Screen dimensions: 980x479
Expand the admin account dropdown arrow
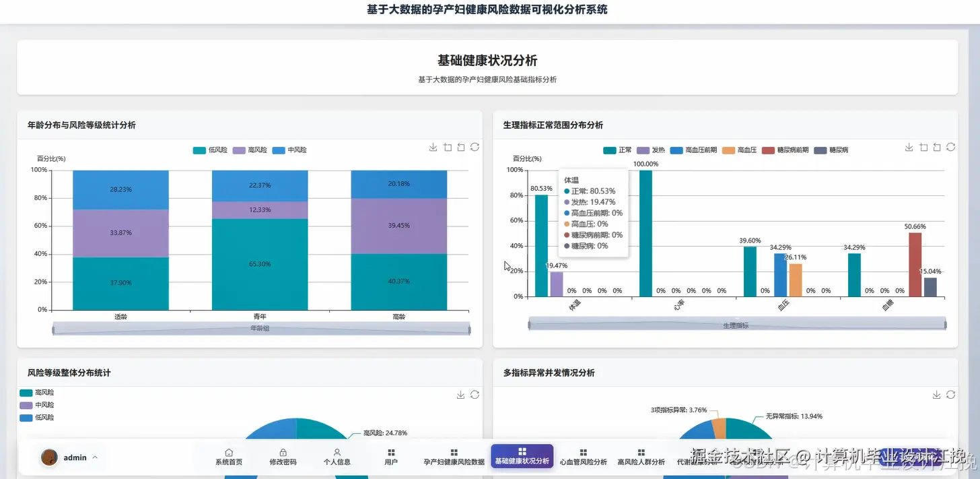(95, 457)
